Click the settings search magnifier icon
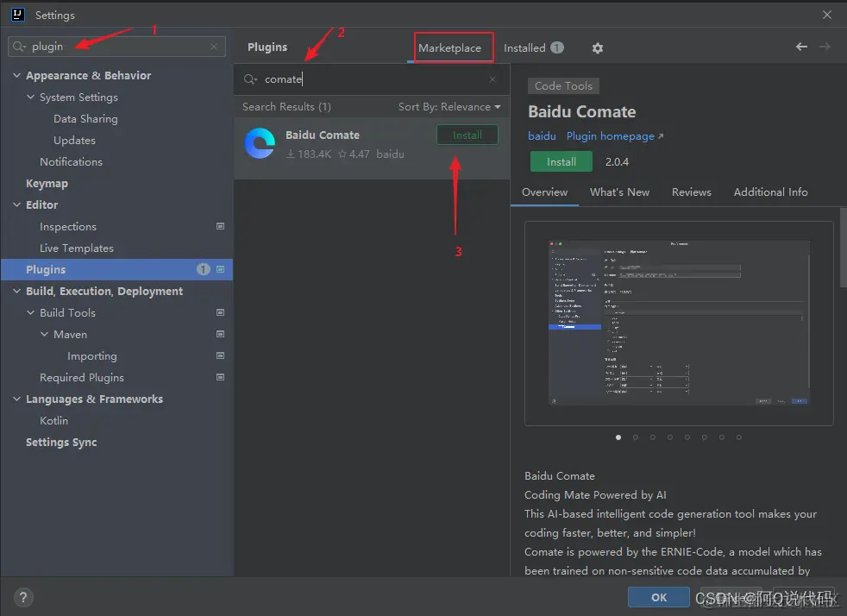Screen dimensions: 847x616 tap(19, 47)
